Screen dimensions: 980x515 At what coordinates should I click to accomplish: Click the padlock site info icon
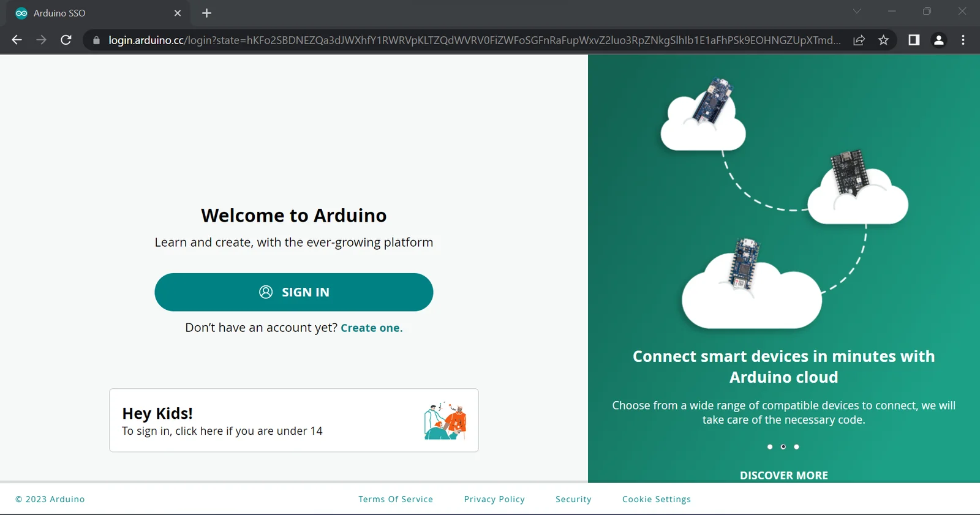(96, 40)
